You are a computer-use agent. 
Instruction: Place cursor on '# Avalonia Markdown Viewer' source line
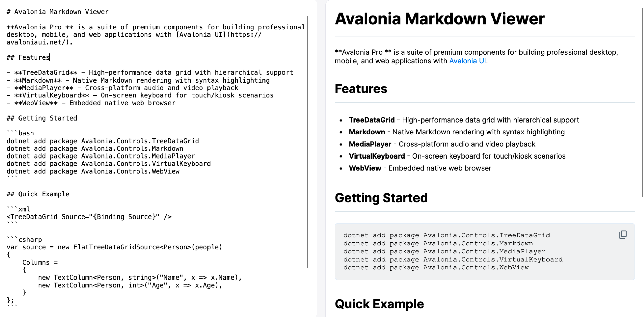point(58,12)
